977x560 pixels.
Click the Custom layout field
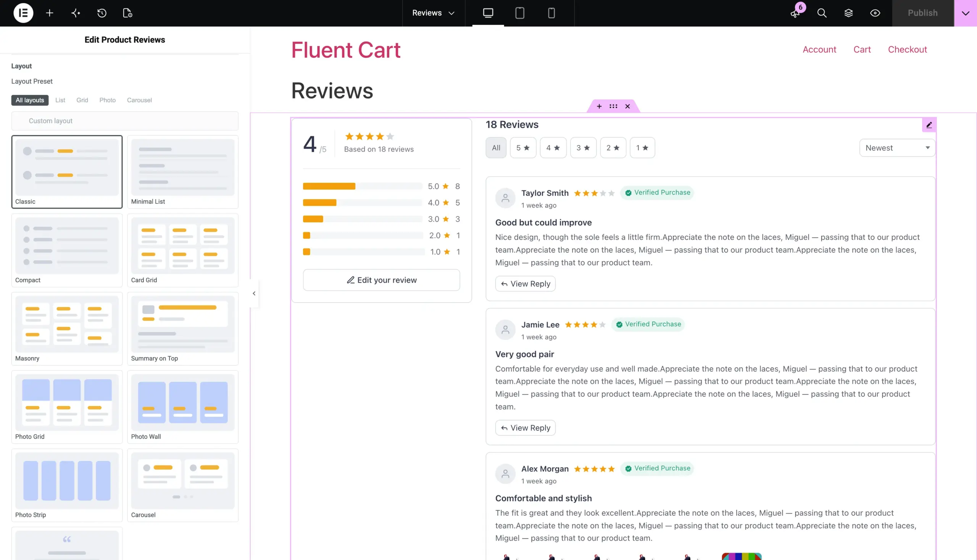coord(125,121)
